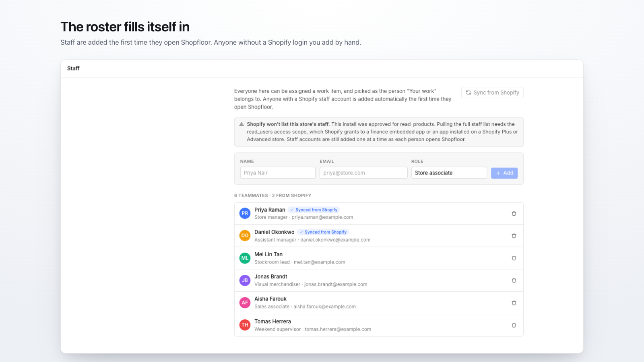Click the warning triangle icon in the notice
Image resolution: width=644 pixels, height=362 pixels.
[x=242, y=124]
